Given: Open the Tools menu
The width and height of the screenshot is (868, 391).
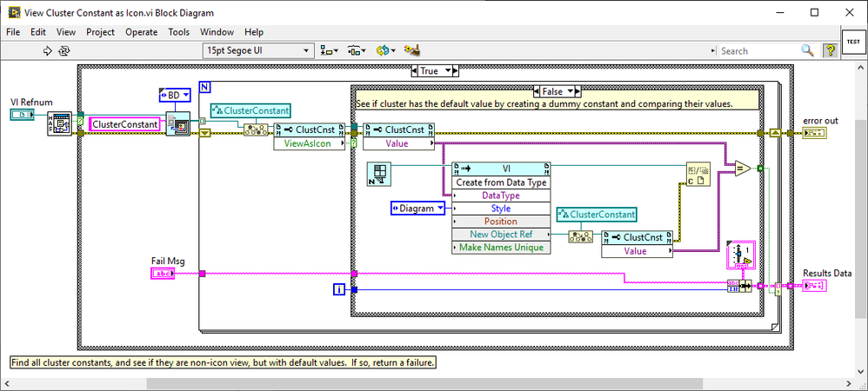Looking at the screenshot, I should (x=178, y=32).
